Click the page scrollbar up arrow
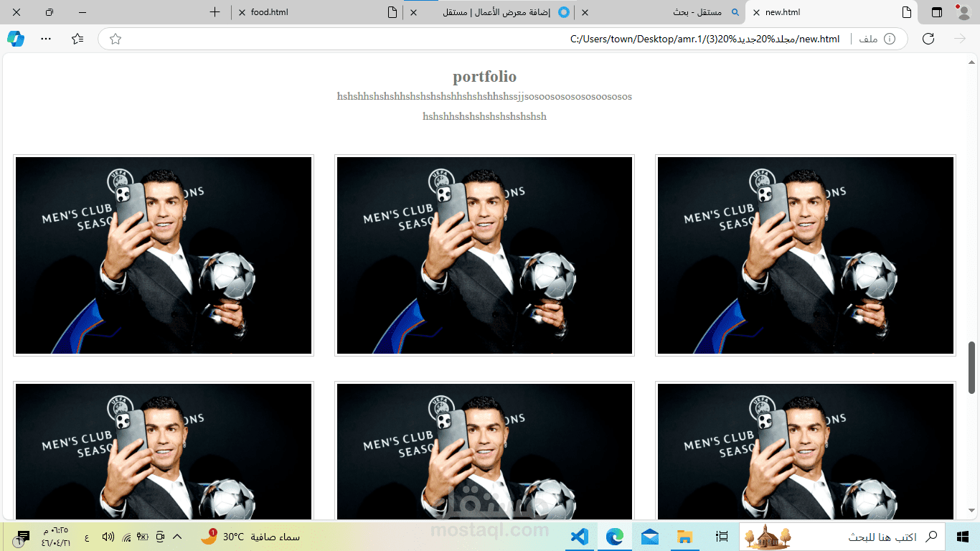 (x=972, y=62)
